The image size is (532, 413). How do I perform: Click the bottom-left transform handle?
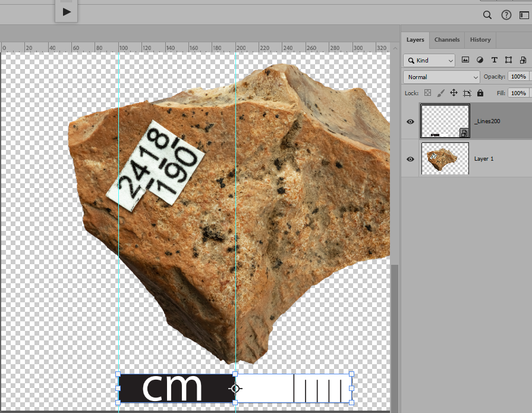118,402
